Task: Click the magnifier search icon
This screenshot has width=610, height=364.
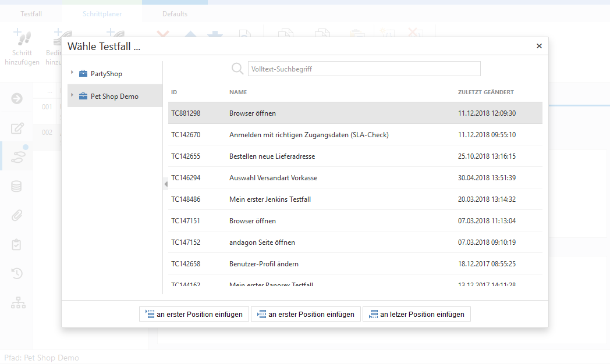Action: 237,69
